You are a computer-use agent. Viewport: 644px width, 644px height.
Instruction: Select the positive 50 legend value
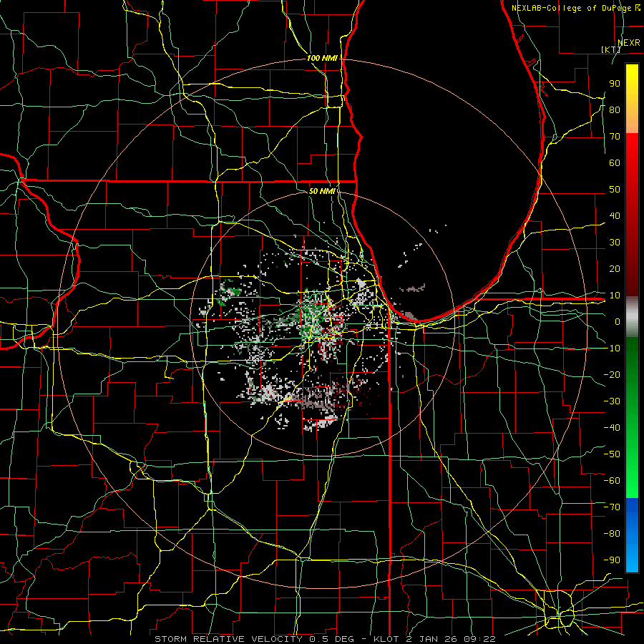[x=615, y=190]
